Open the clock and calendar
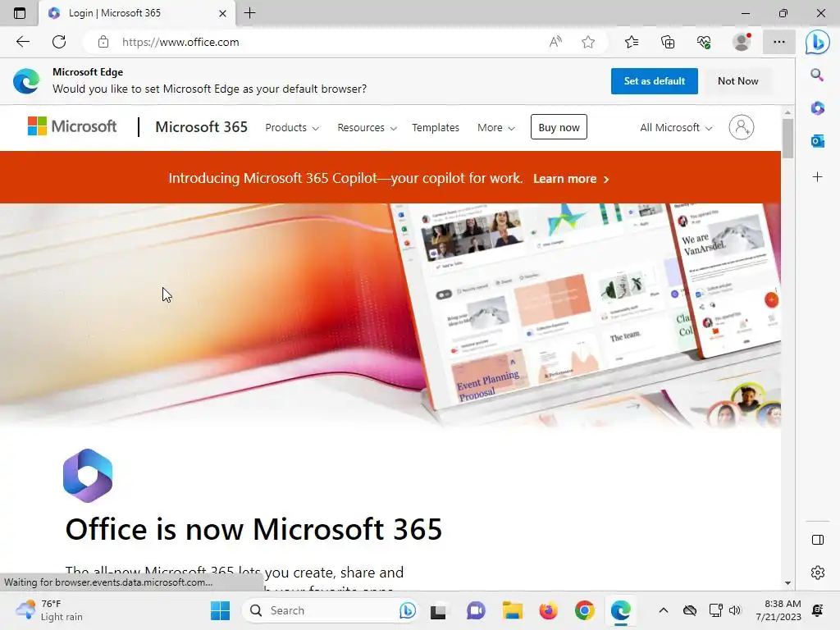The height and width of the screenshot is (630, 840). [x=778, y=610]
